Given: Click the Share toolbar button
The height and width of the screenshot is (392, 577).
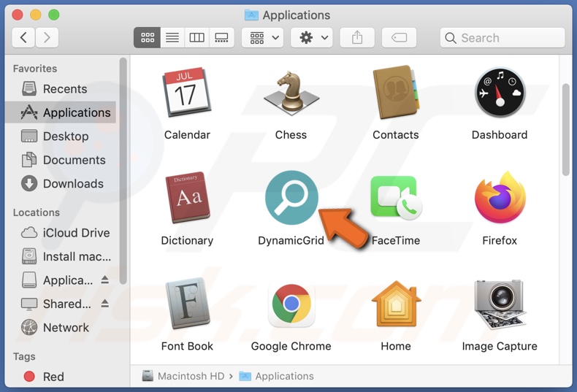Looking at the screenshot, I should pyautogui.click(x=357, y=37).
